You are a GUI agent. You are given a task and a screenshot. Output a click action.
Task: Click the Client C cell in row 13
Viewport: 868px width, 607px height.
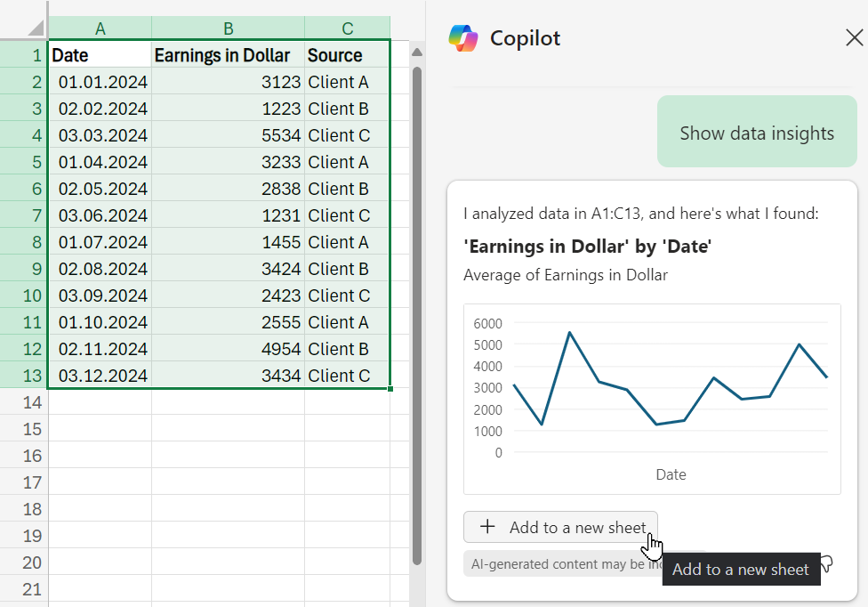click(347, 375)
